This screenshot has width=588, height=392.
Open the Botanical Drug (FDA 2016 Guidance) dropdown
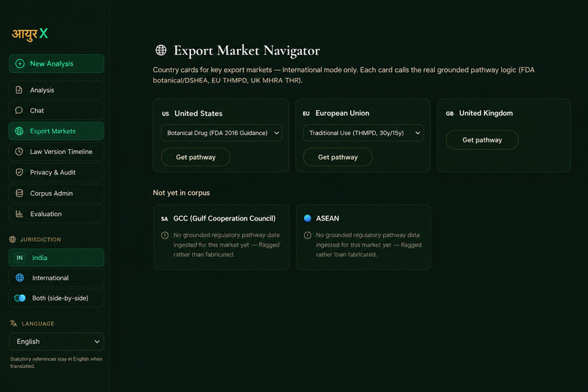coord(222,133)
